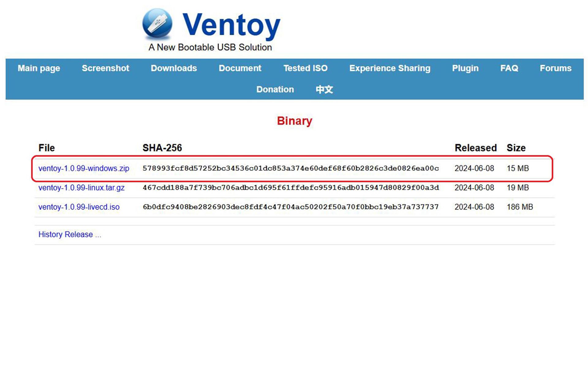
Task: Open the History Release link
Action: point(70,235)
